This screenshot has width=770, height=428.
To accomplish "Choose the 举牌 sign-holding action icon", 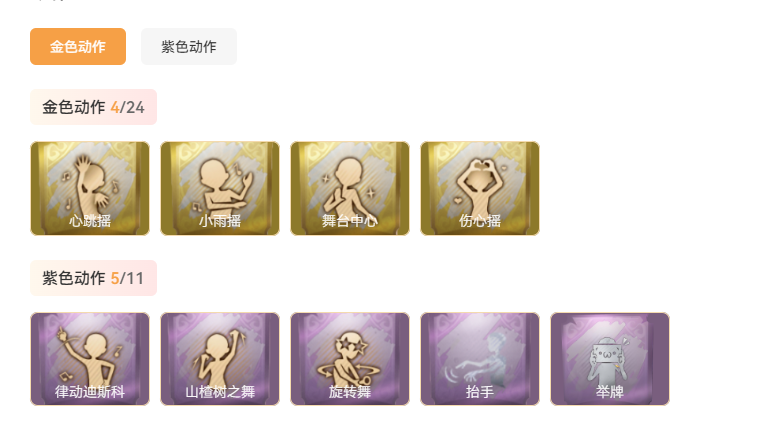I will [x=610, y=359].
